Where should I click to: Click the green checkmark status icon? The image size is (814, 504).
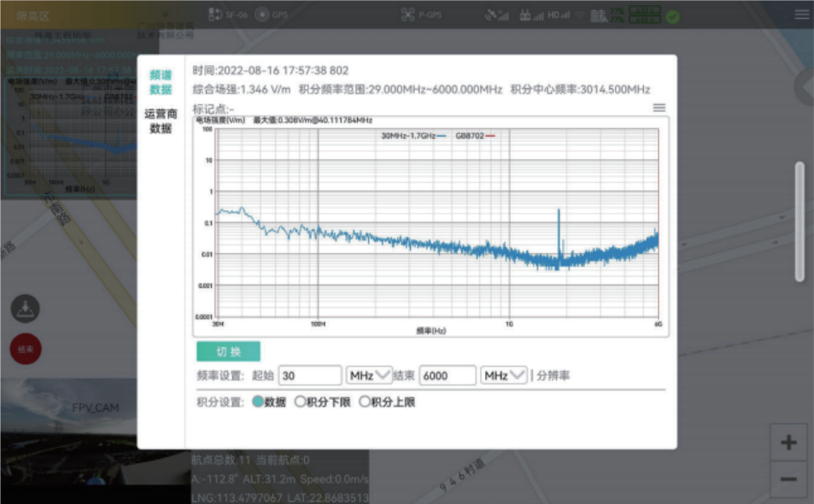[673, 15]
